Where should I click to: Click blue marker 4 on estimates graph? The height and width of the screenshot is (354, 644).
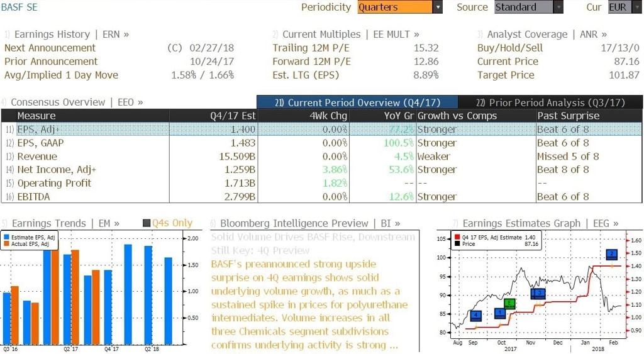475,316
